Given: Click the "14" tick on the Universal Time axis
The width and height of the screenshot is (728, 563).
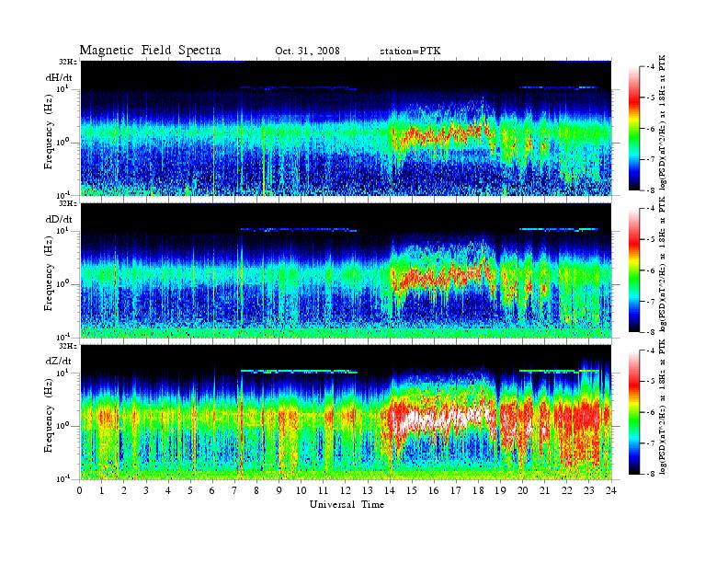Looking at the screenshot, I should click(x=390, y=490).
